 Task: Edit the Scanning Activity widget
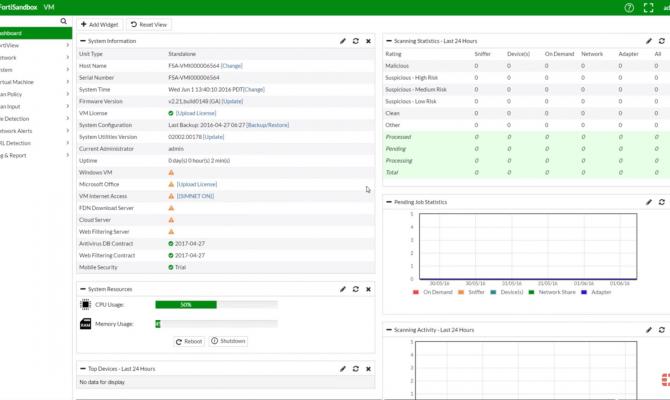tap(649, 330)
